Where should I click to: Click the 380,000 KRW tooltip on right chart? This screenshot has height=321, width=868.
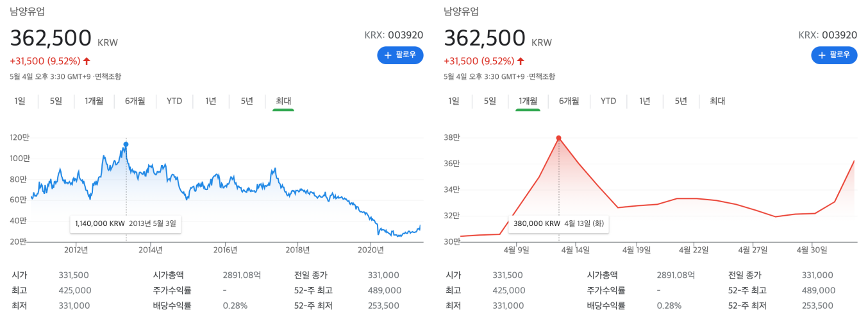[x=558, y=224]
